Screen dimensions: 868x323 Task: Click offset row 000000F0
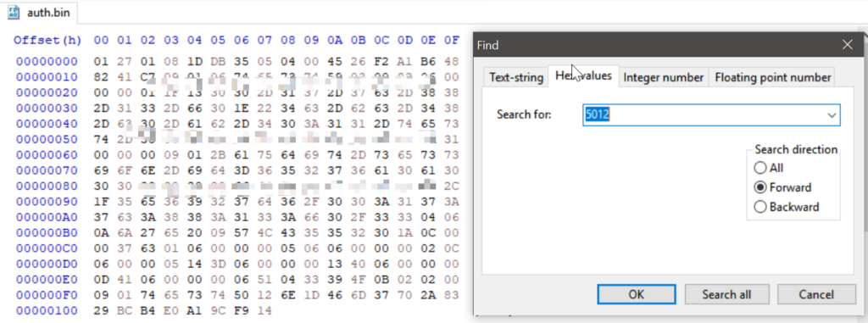tap(47, 295)
